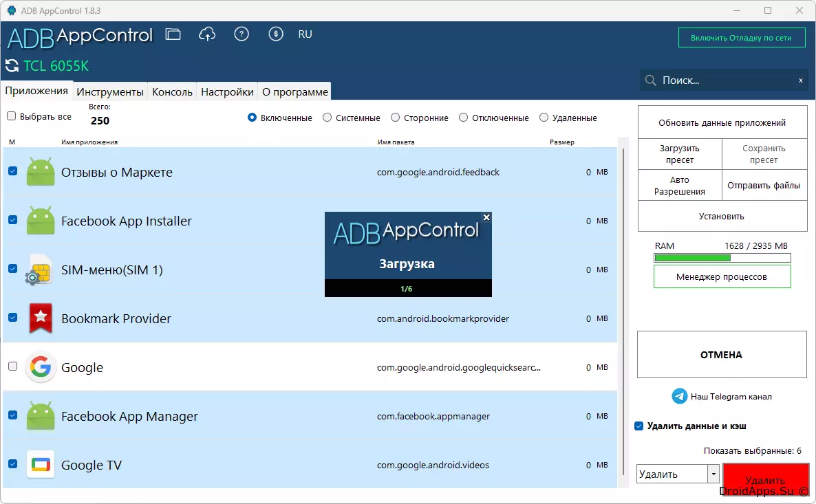Open the Приложения tab
The image size is (816, 504).
point(36,91)
